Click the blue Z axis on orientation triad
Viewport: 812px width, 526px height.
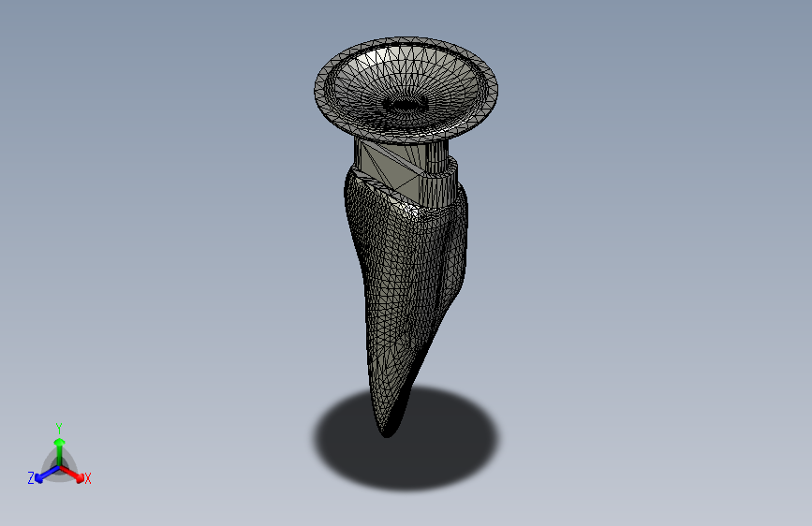click(x=47, y=475)
